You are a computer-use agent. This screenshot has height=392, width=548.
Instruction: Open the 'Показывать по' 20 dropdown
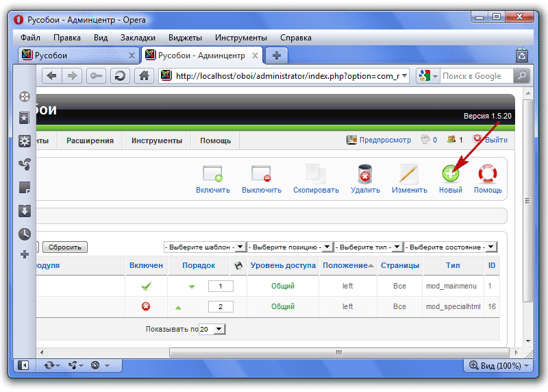212,329
